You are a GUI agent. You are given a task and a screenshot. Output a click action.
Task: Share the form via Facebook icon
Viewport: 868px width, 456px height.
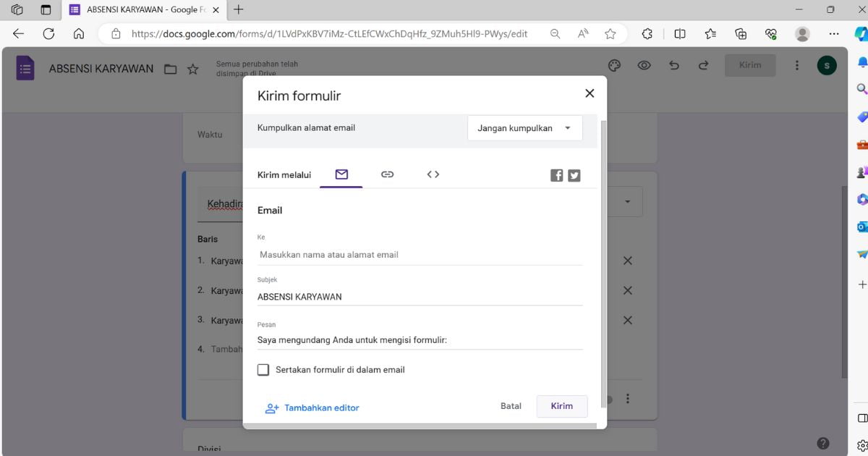[556, 175]
